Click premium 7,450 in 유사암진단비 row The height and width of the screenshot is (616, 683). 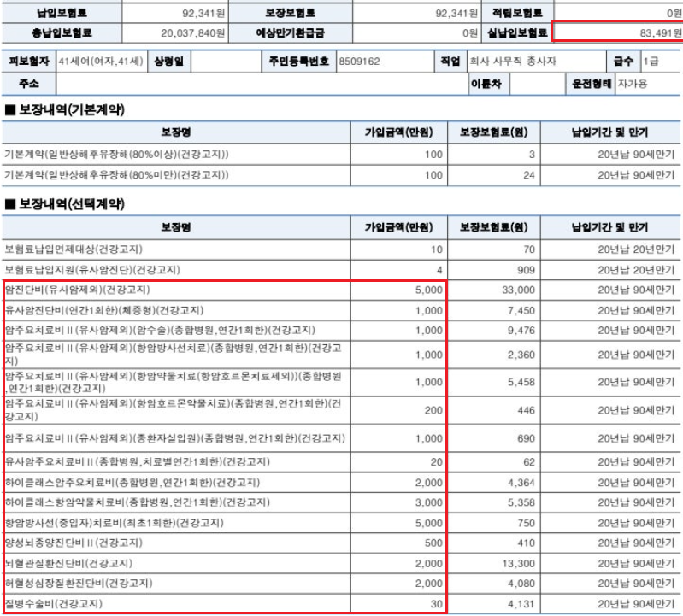click(521, 310)
